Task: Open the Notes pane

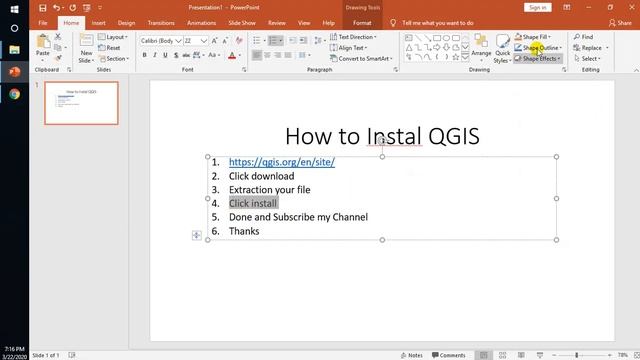Action: 411,356
